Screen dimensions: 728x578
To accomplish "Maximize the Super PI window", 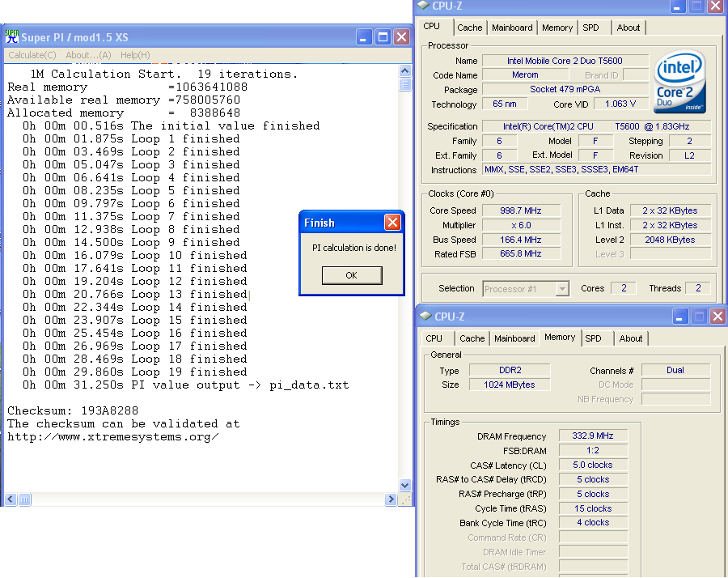I will coord(383,37).
